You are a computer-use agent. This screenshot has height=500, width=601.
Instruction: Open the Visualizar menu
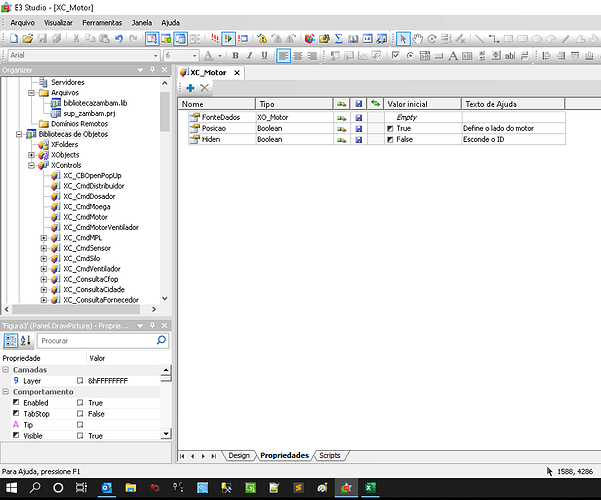(x=58, y=23)
